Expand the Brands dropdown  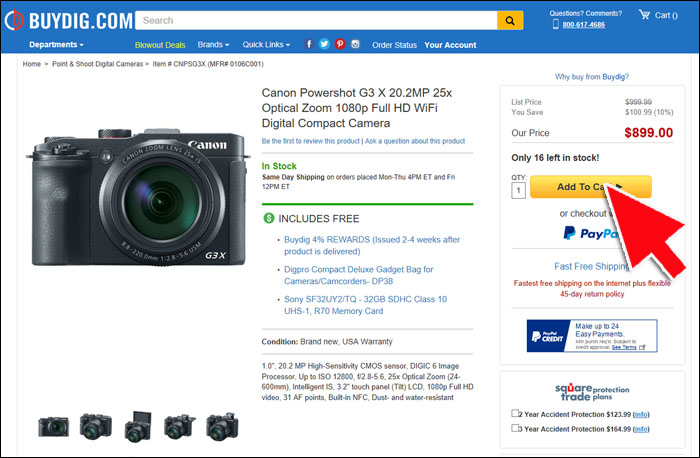(x=213, y=45)
